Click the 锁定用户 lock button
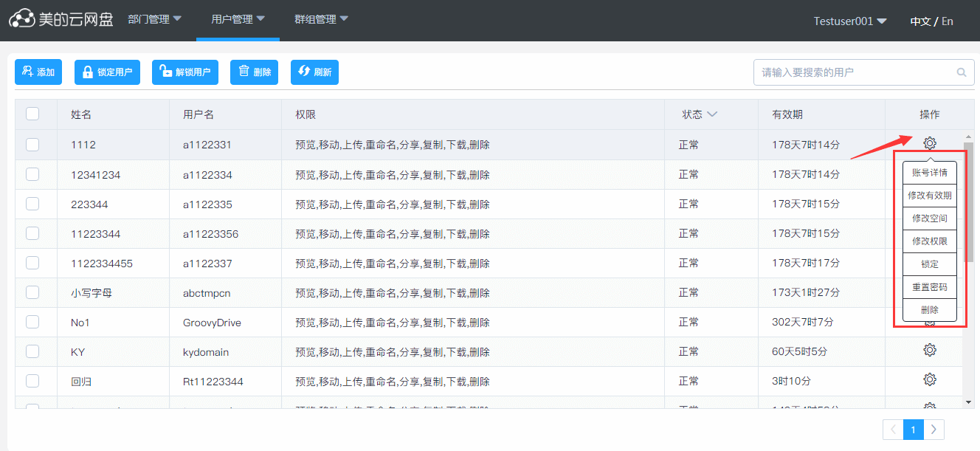This screenshot has width=980, height=451. tap(107, 72)
